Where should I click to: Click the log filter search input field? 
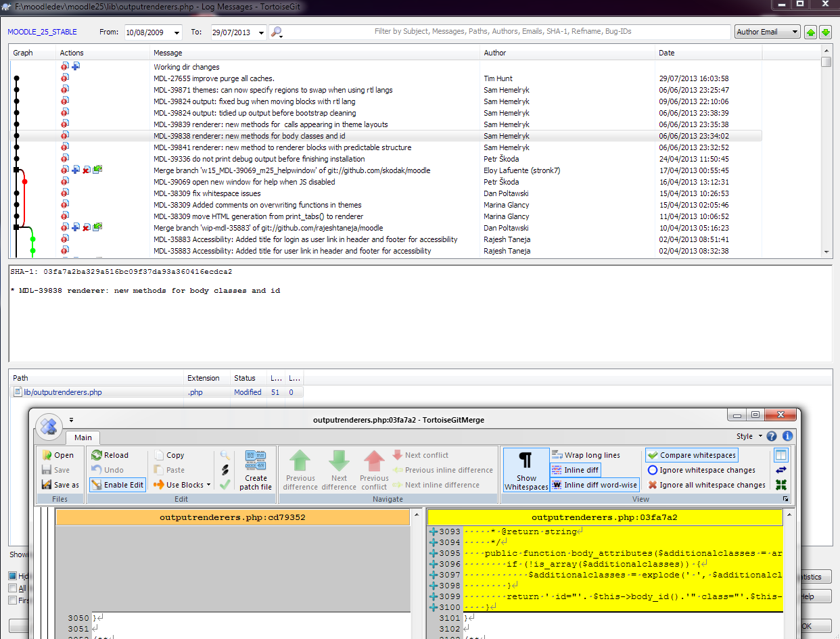[507, 32]
